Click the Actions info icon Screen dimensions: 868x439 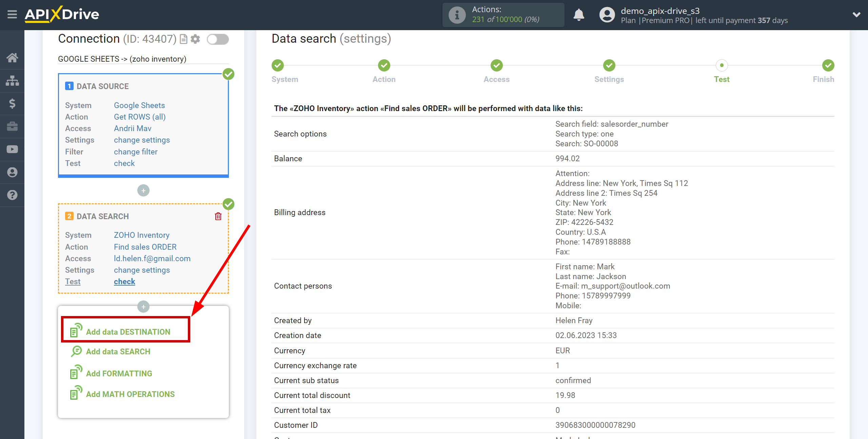[x=457, y=15]
